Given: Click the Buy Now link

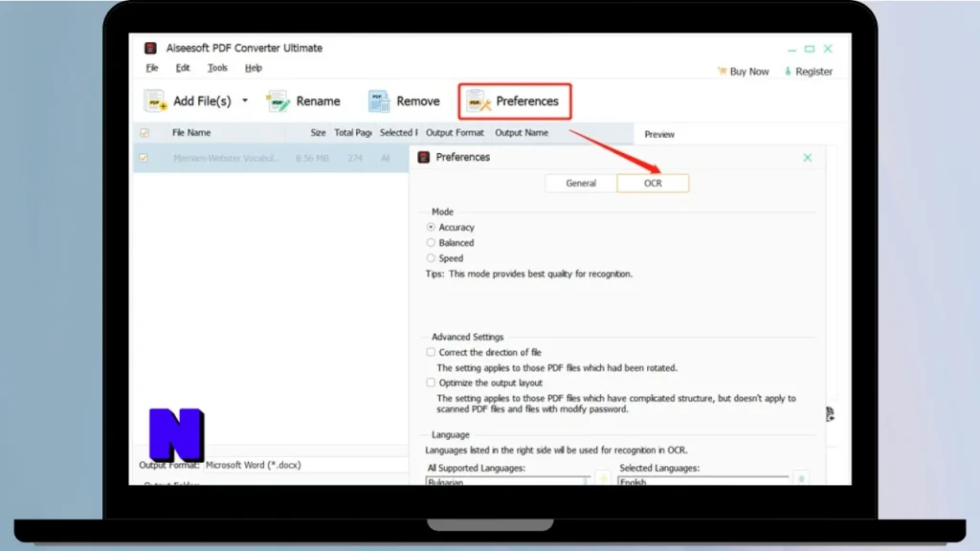Looking at the screenshot, I should tap(743, 71).
